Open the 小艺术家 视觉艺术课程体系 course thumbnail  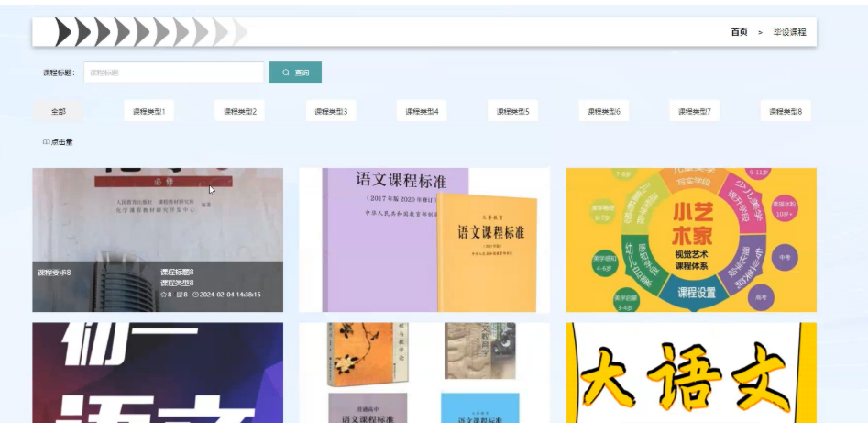click(x=691, y=240)
